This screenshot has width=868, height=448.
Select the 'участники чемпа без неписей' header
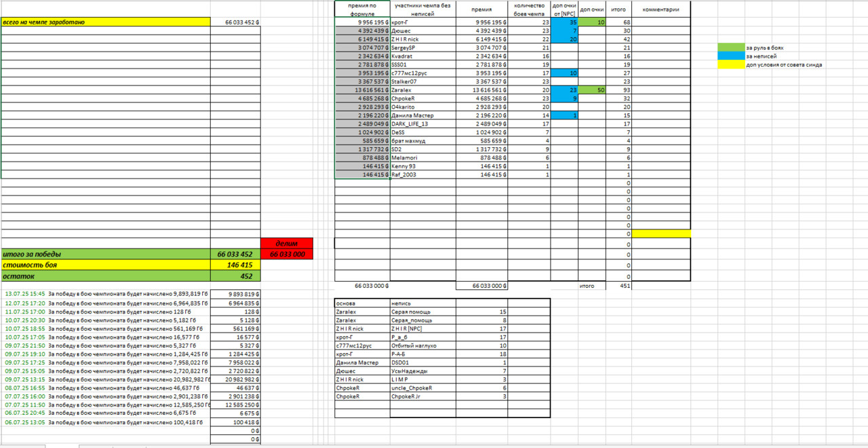click(x=422, y=10)
